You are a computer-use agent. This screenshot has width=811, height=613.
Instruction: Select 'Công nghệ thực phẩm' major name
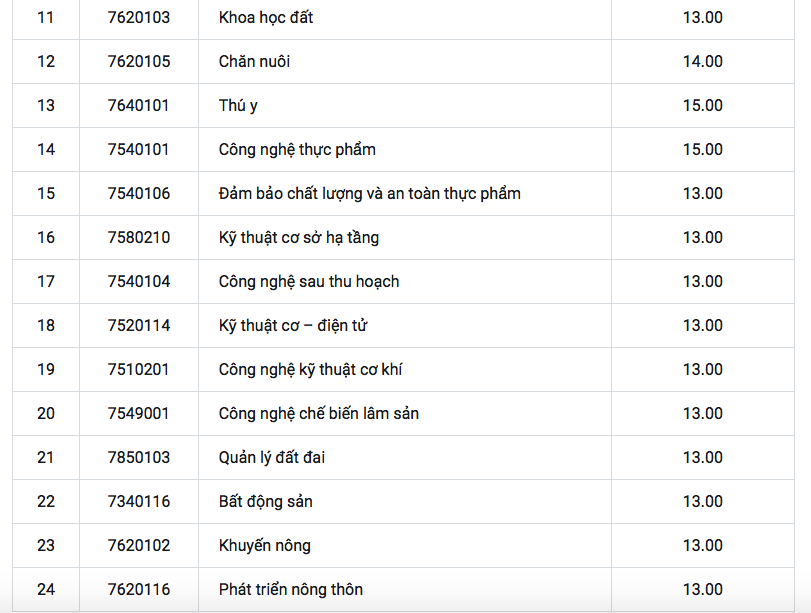[x=297, y=150]
